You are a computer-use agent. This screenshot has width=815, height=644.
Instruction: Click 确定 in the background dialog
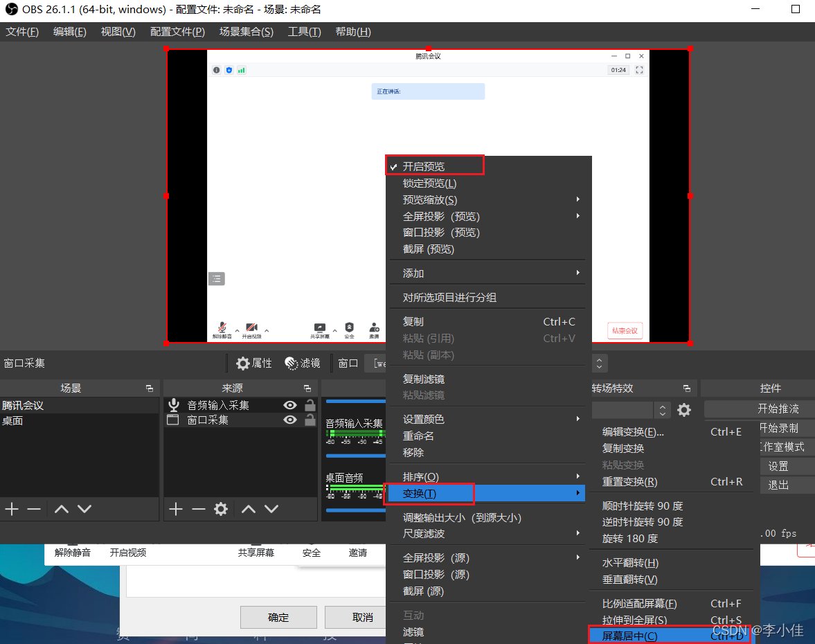click(278, 617)
